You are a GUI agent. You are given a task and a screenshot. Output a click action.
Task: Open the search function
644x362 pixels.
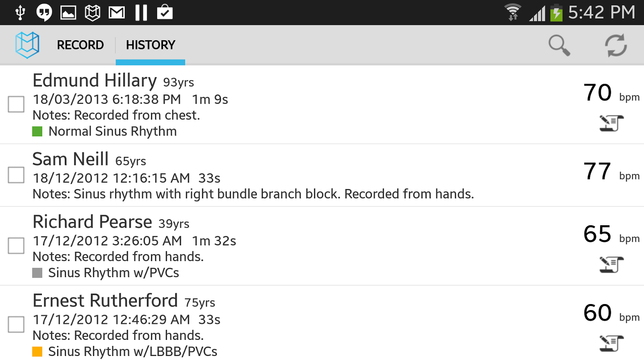(x=559, y=45)
